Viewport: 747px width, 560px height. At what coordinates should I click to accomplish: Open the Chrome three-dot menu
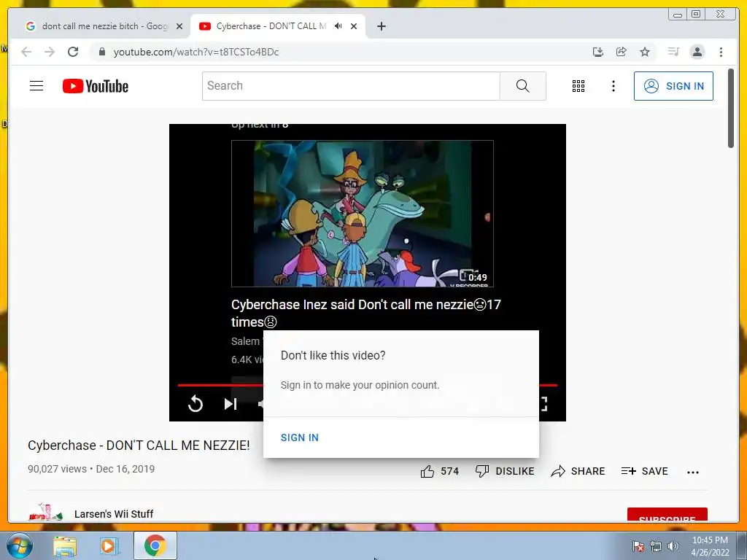(x=721, y=52)
